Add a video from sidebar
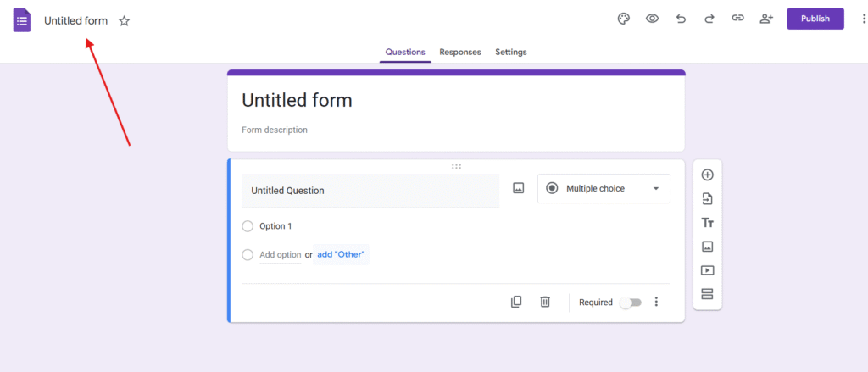The width and height of the screenshot is (868, 372). [707, 270]
